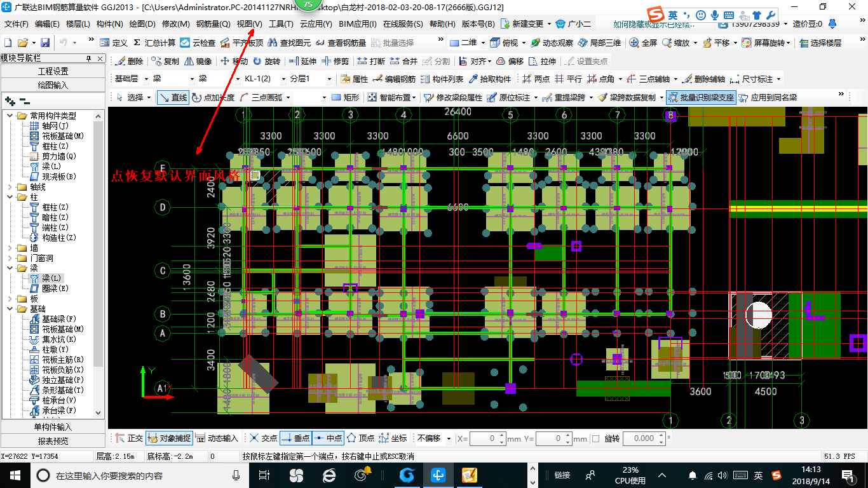Expand the 轴线 tree node
This screenshot has height=488, width=868.
click(x=9, y=187)
